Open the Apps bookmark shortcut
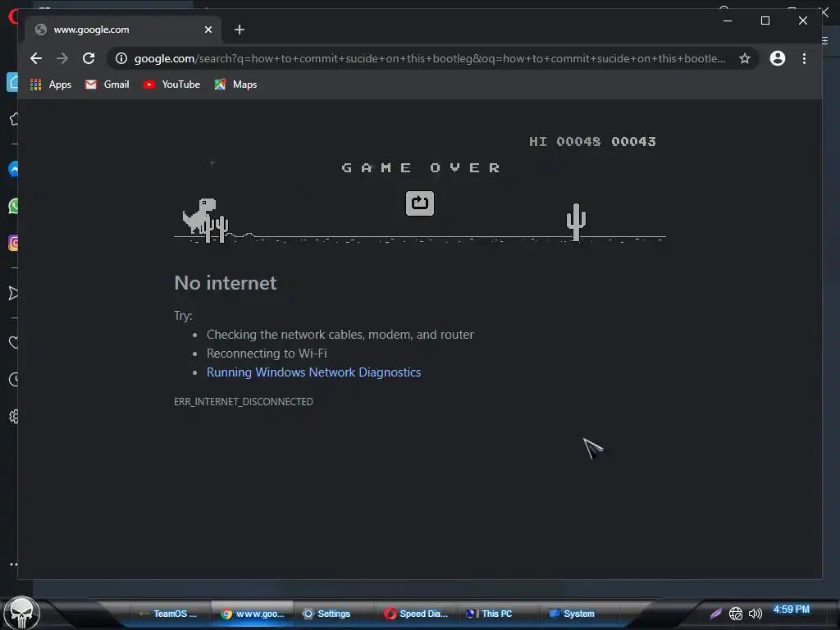Image resolution: width=840 pixels, height=630 pixels. pos(51,84)
